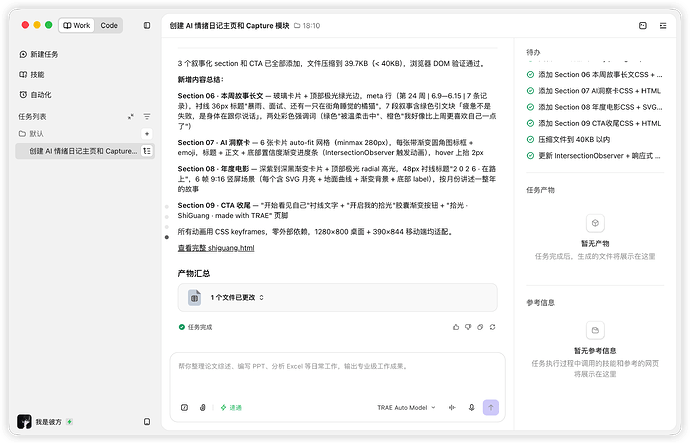Click the voice waveform icon

[452, 407]
